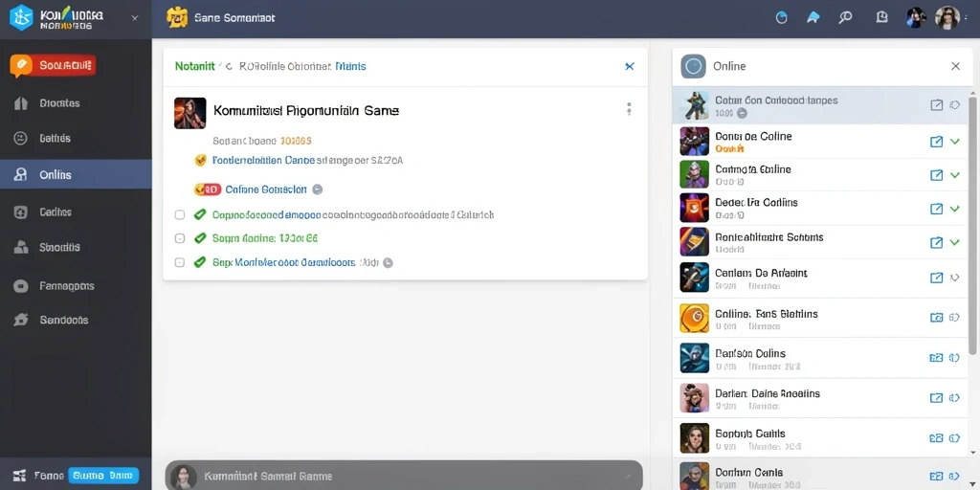The image size is (980, 490).
Task: Open the "Fondenolaitien Danoe" link
Action: [x=263, y=160]
